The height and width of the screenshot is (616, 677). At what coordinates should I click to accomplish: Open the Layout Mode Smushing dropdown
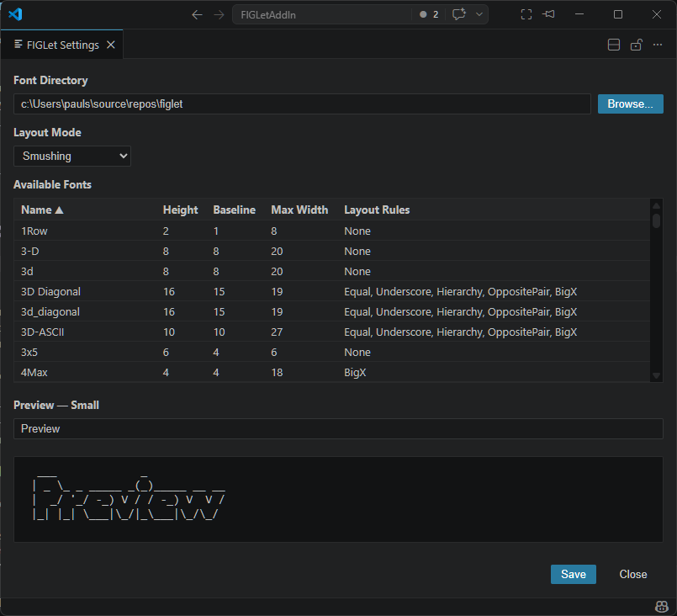(x=72, y=156)
